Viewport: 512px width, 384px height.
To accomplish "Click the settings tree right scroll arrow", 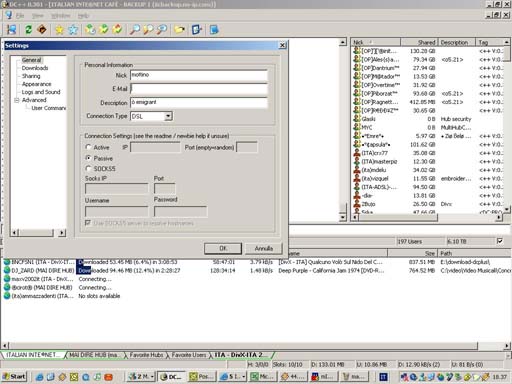I will click(x=62, y=233).
